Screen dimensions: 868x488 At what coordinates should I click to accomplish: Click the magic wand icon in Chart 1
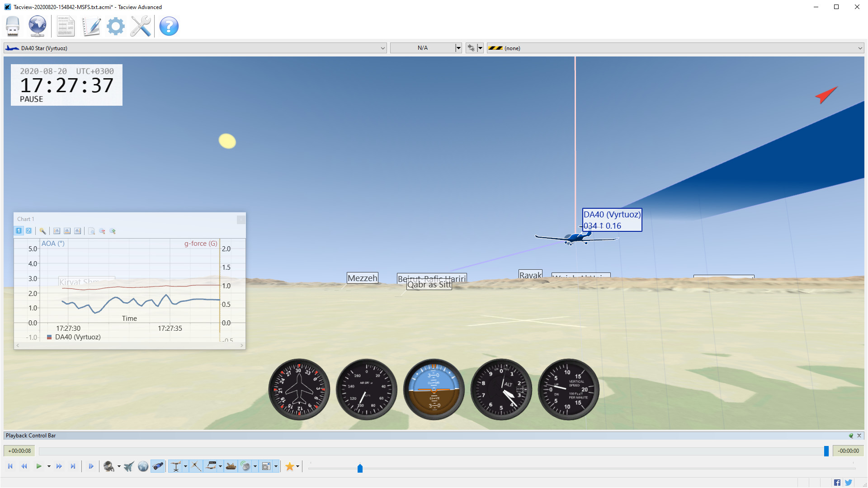43,231
